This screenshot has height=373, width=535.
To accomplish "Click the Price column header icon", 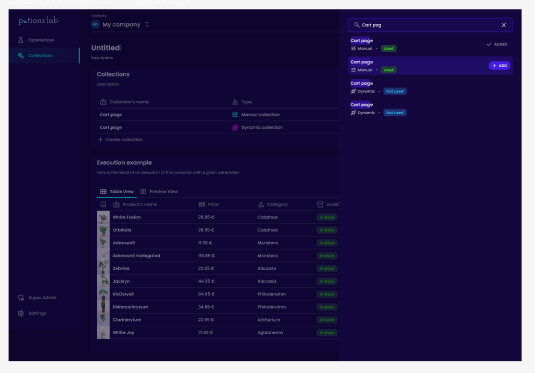I will [202, 204].
